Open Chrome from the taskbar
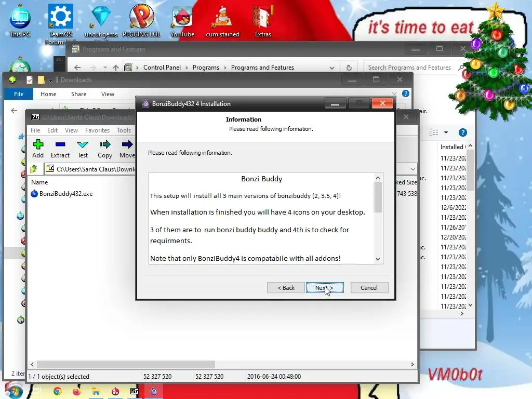The width and height of the screenshot is (532, 399). click(x=57, y=391)
